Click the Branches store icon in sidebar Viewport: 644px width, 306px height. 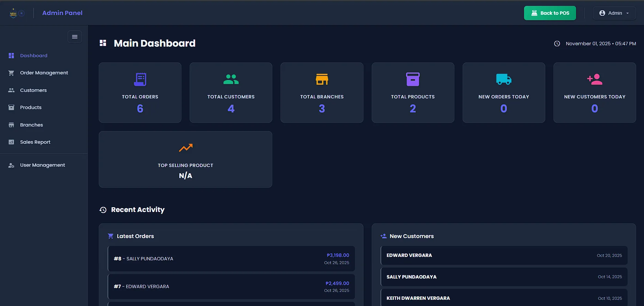click(11, 125)
